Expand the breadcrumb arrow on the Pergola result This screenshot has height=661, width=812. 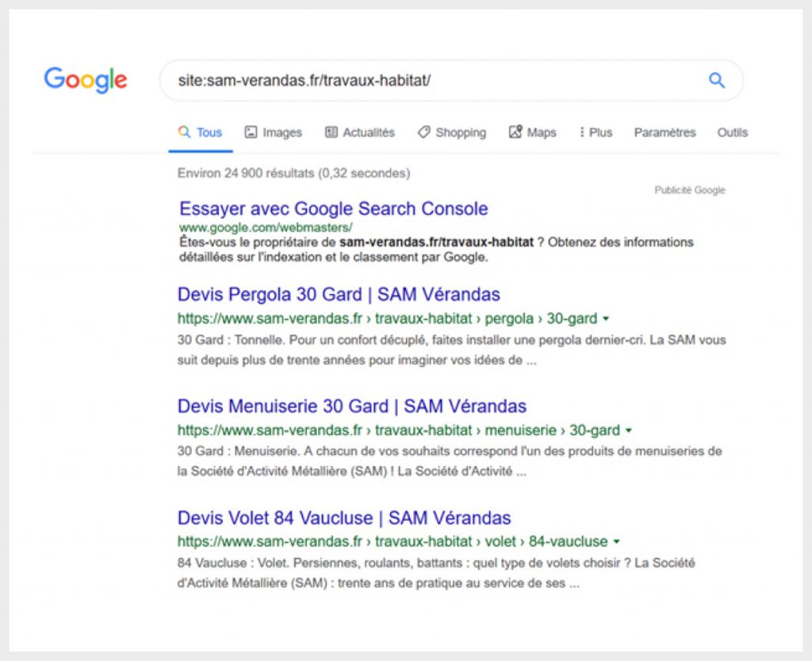tap(607, 318)
